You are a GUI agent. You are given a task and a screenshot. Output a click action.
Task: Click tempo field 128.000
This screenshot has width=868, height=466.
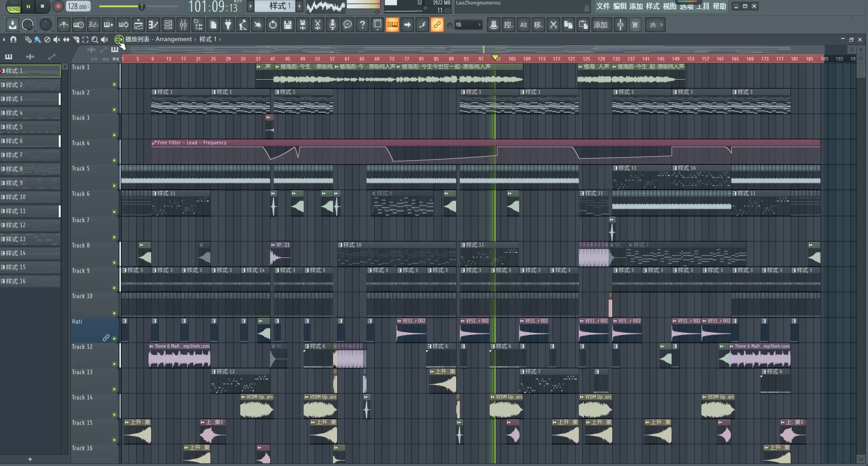pyautogui.click(x=78, y=6)
